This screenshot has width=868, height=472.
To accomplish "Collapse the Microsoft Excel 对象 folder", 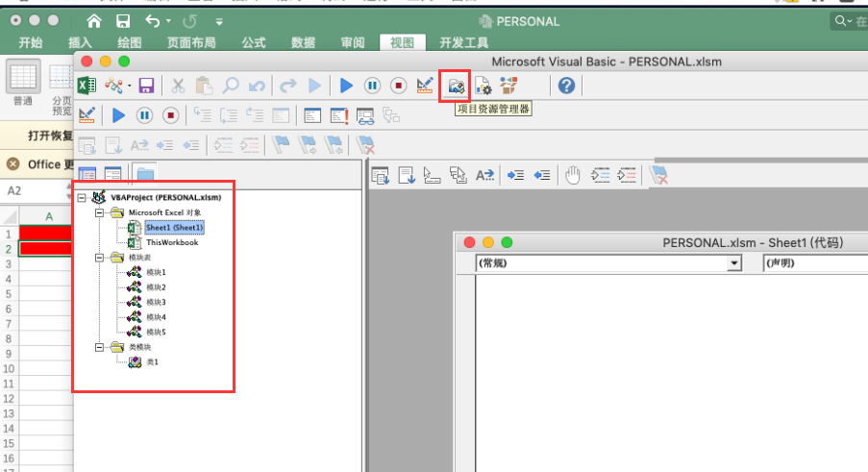I will pos(99,212).
